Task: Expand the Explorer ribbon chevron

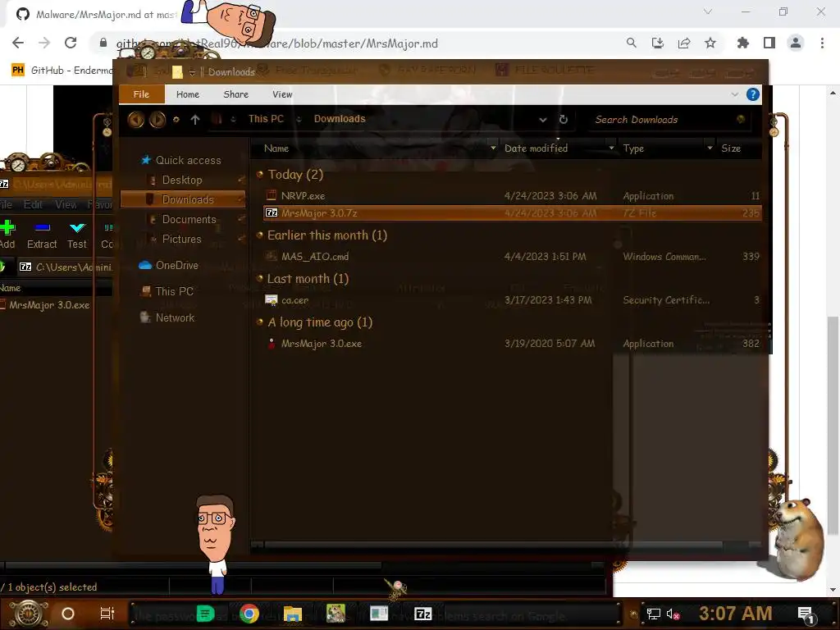Action: 734,94
